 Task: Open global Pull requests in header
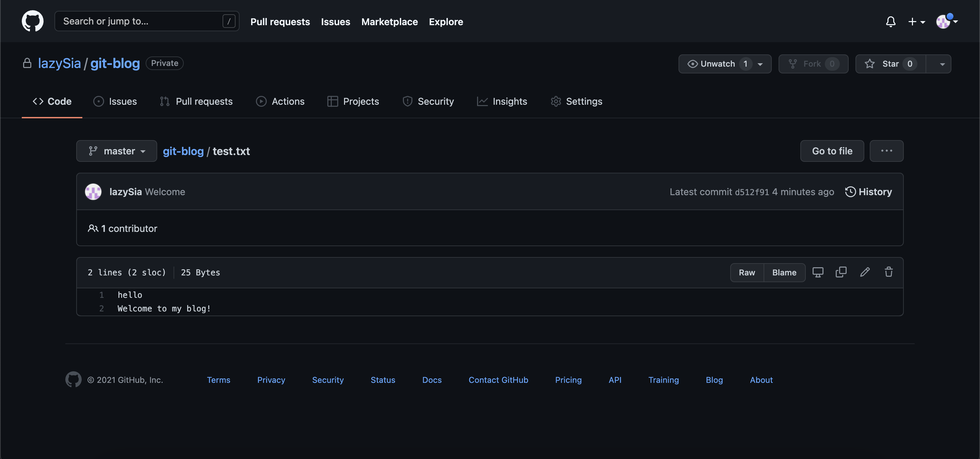[280, 22]
